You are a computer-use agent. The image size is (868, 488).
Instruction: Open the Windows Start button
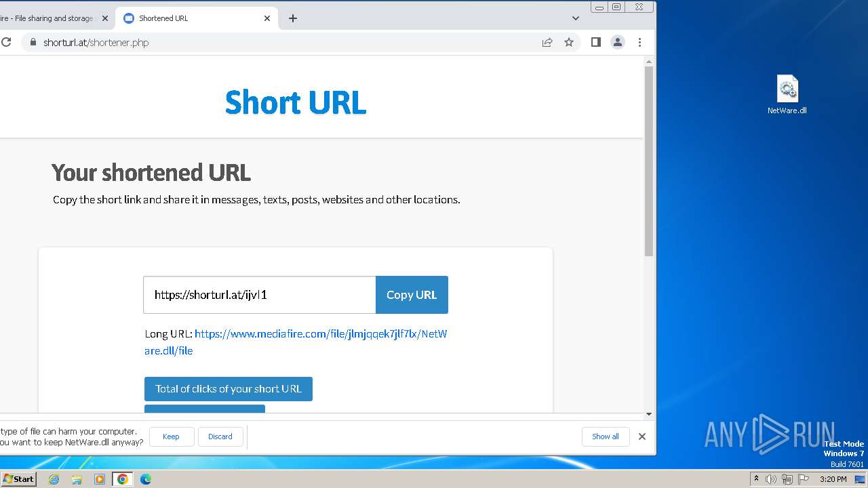click(18, 479)
